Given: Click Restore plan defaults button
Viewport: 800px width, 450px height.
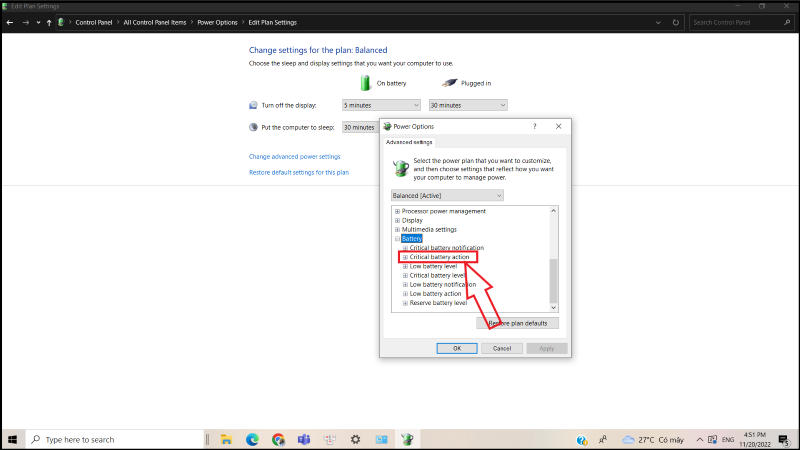Looking at the screenshot, I should click(517, 323).
